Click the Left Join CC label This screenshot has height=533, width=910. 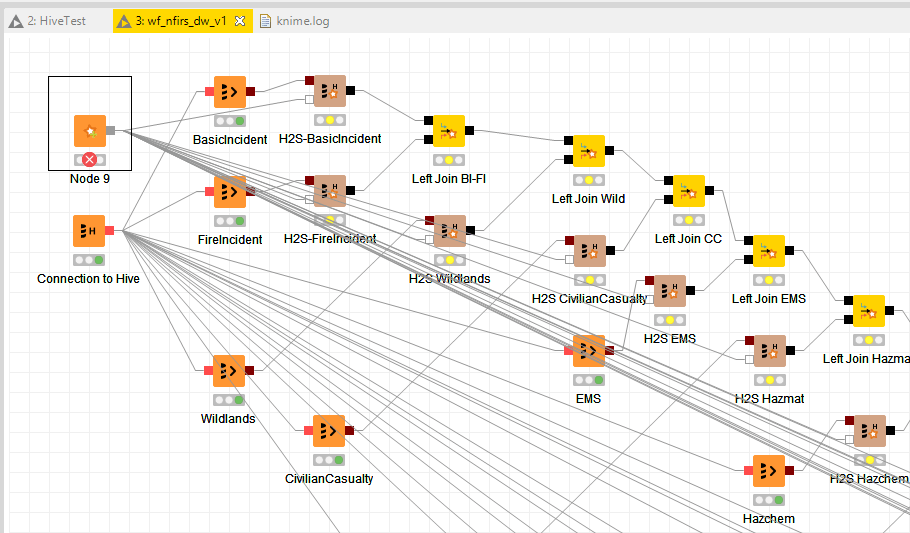pyautogui.click(x=688, y=239)
